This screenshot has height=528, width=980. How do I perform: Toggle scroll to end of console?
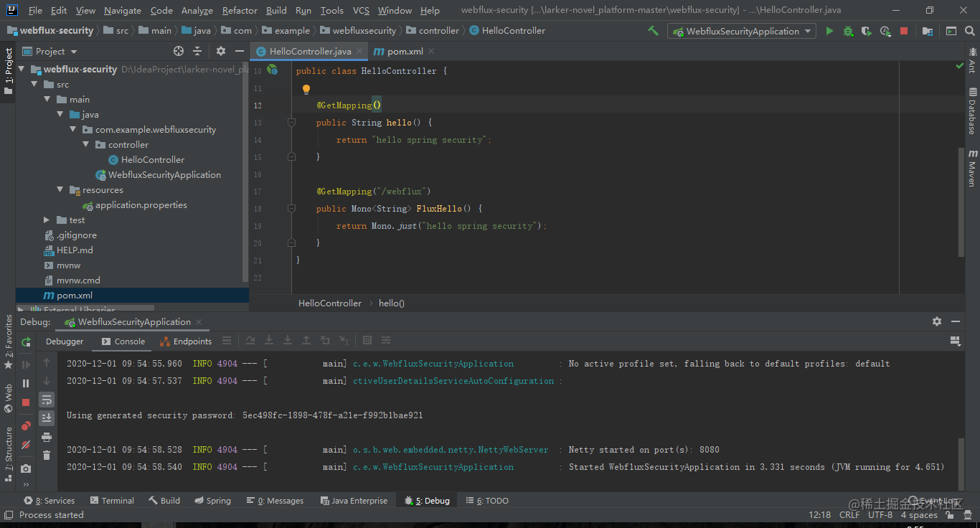coord(47,418)
